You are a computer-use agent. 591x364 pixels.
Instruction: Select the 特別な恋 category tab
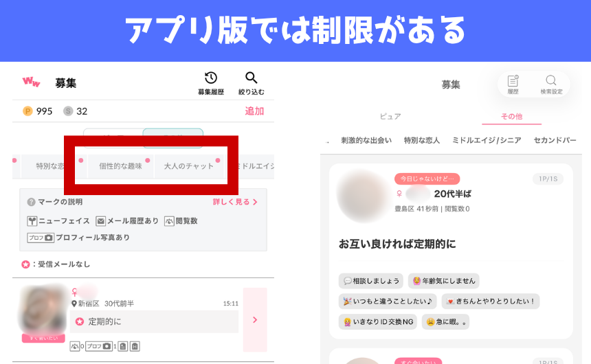[50, 166]
